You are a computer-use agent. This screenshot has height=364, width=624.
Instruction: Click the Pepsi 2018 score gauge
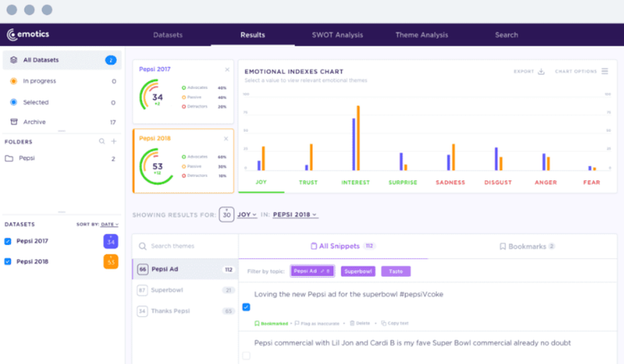point(157,166)
